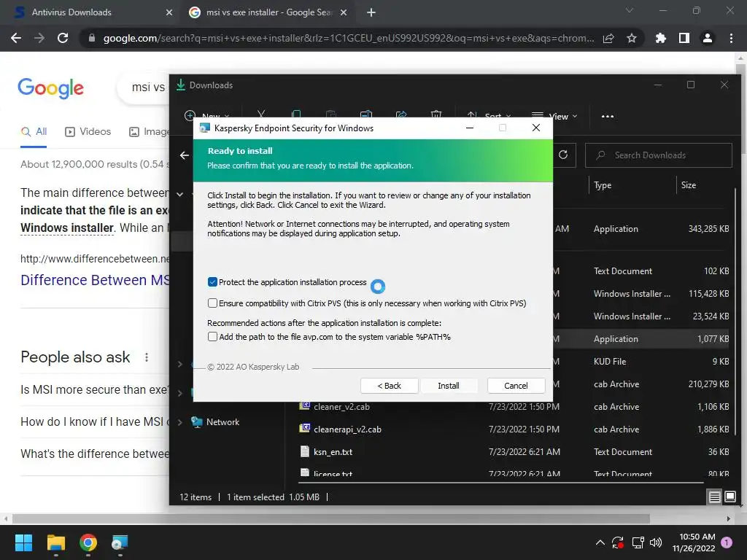Select the ksn_en.txt file
Viewport: 747px width, 560px height.
tap(333, 452)
